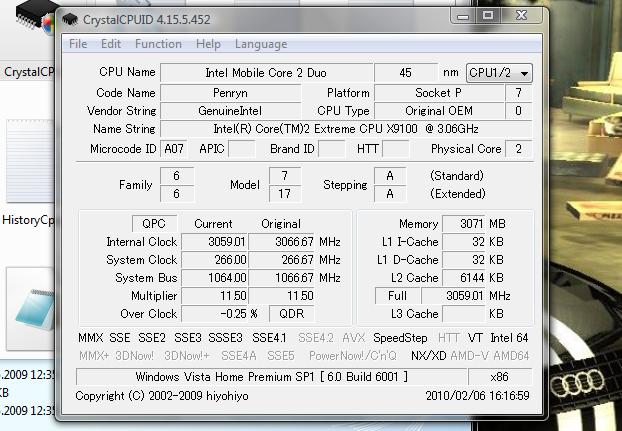The width and height of the screenshot is (622, 431).
Task: Click the Intel 64 feature label
Action: click(x=509, y=338)
